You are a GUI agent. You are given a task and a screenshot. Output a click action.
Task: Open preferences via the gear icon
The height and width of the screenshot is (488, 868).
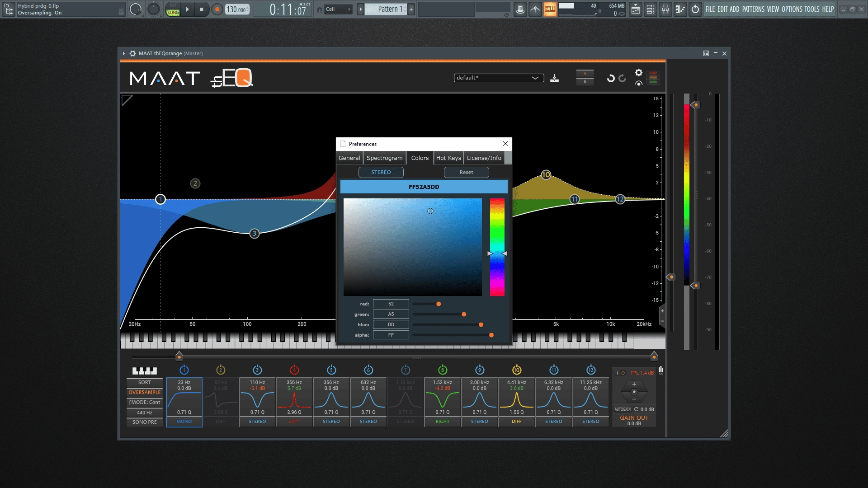coord(639,72)
